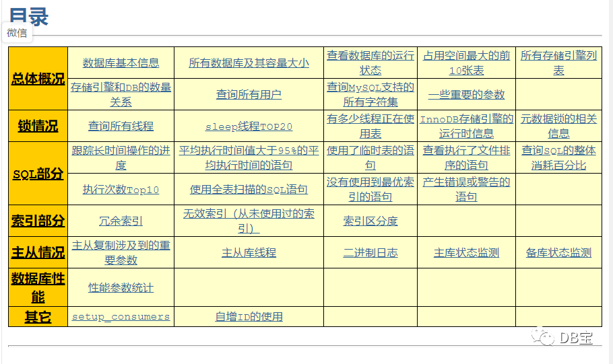The height and width of the screenshot is (364, 613).
Task: Click 使用了临时表的语句 link
Action: click(x=370, y=158)
